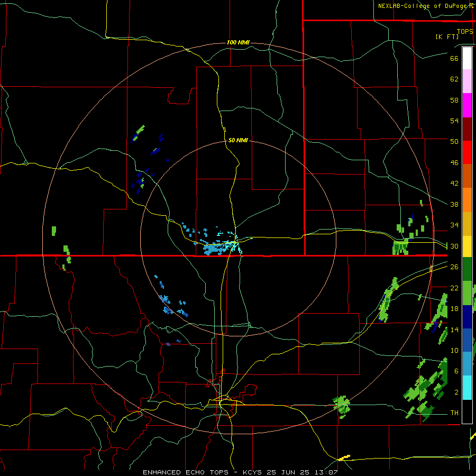This screenshot has width=476, height=476.
Task: Click the "10" scale value
Action: (454, 350)
